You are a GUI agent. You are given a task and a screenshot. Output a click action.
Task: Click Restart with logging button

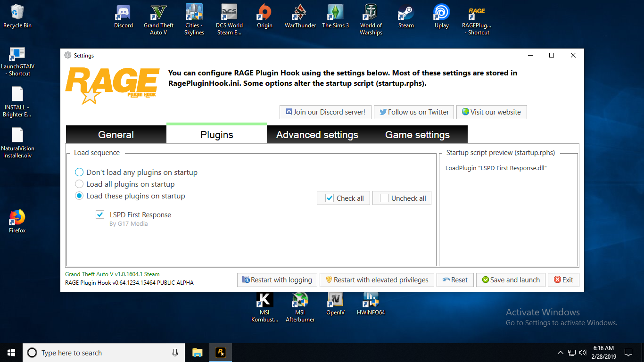(x=277, y=280)
